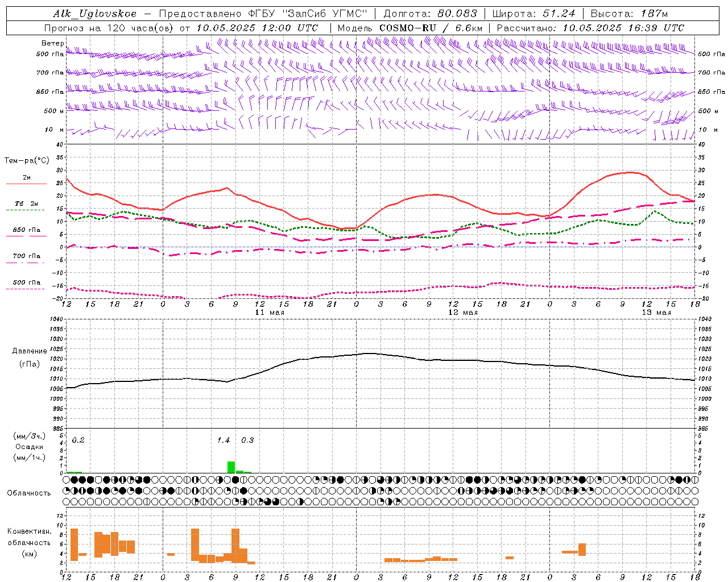The width and height of the screenshot is (728, 582).
Task: Click the (мм/3ч.) unit label
Action: click(30, 436)
